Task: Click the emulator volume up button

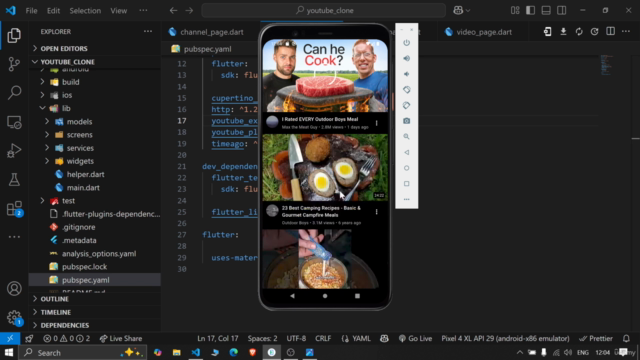Action: pos(407,58)
